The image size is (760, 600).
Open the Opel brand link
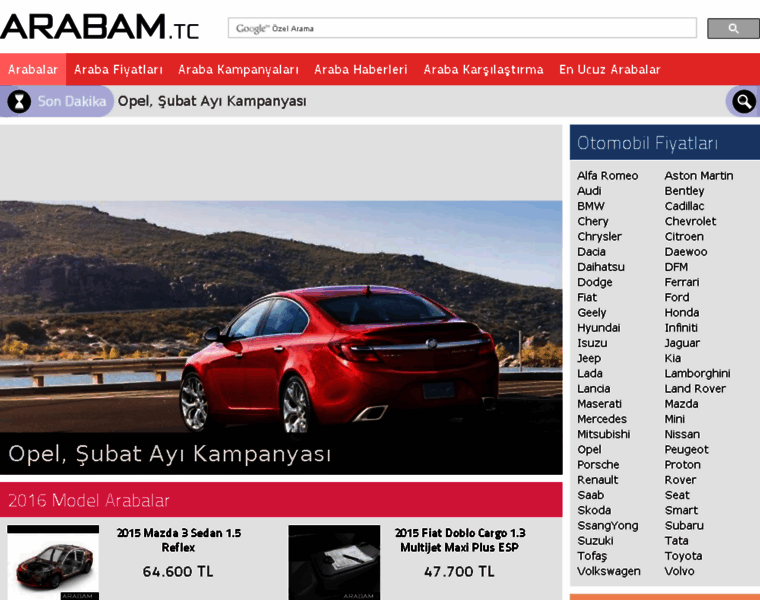[589, 449]
